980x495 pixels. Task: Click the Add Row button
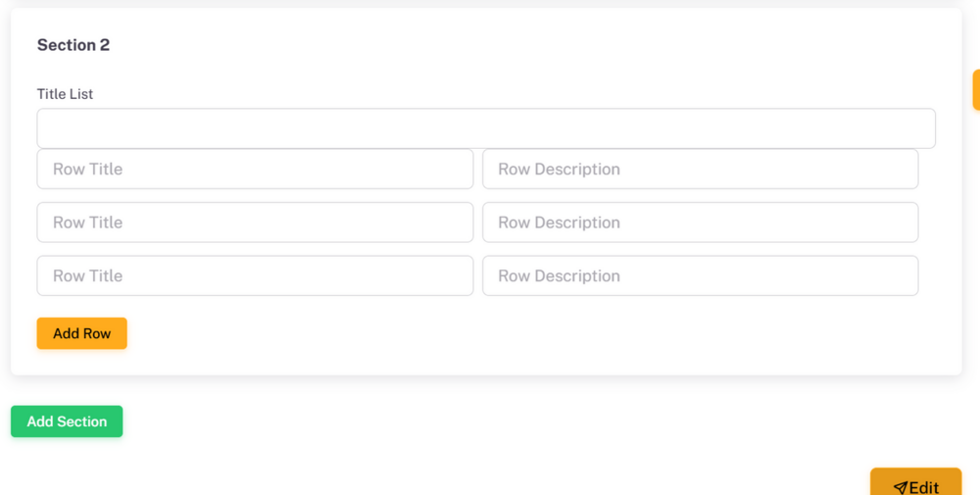click(82, 333)
